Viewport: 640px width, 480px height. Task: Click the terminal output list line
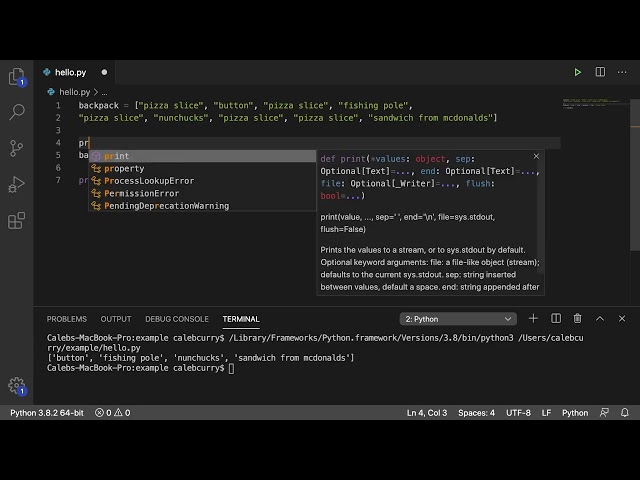200,358
